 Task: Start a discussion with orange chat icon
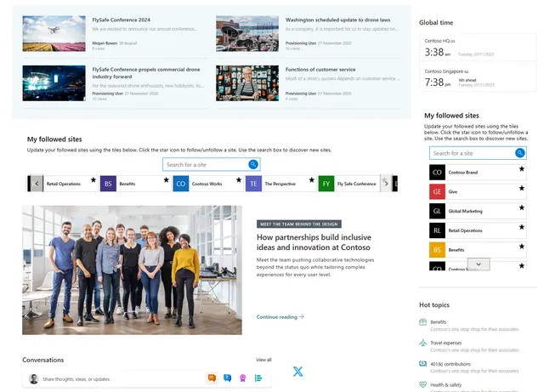212,378
